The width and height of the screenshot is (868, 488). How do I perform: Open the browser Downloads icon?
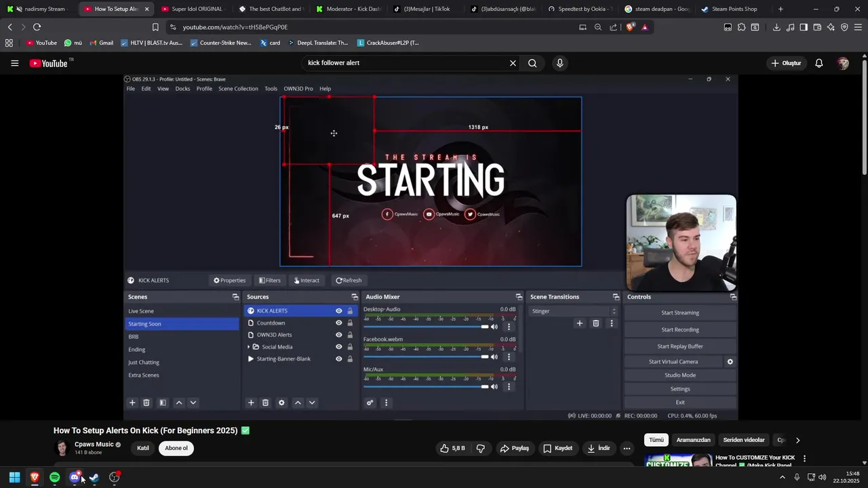tap(776, 27)
